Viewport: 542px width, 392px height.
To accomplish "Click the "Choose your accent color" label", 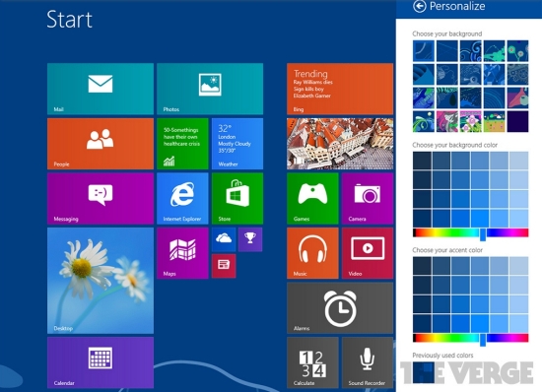I will point(447,250).
